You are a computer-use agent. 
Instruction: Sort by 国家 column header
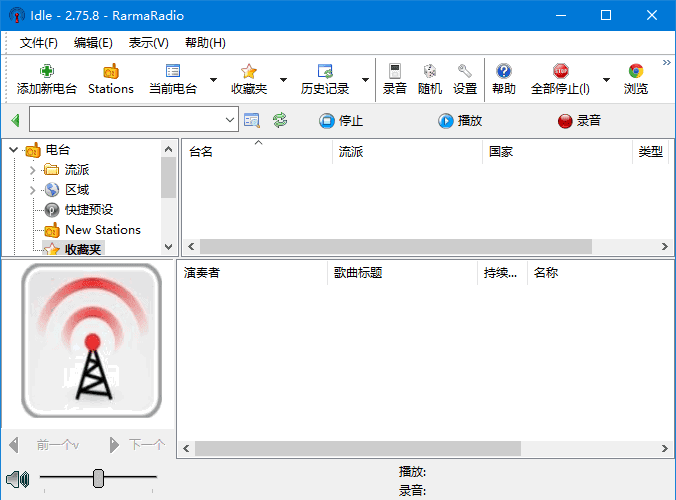(557, 152)
